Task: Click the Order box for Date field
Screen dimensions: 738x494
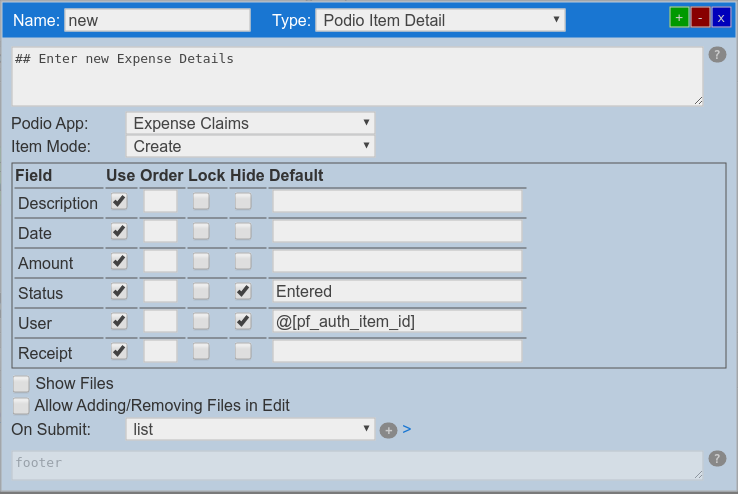Action: click(160, 231)
